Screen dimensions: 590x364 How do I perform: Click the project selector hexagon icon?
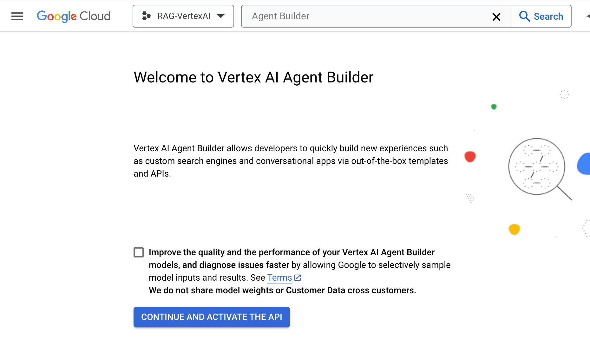(x=146, y=16)
